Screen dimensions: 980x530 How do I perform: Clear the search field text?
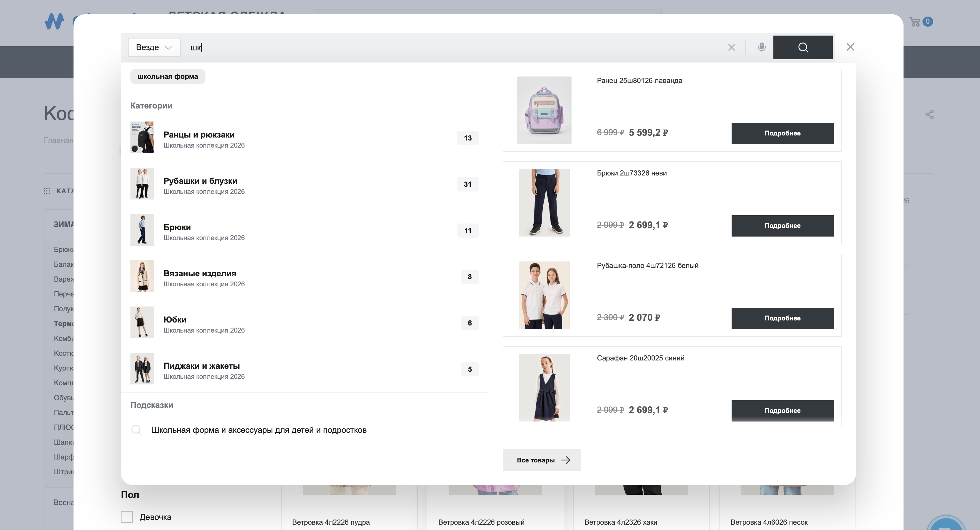(731, 47)
